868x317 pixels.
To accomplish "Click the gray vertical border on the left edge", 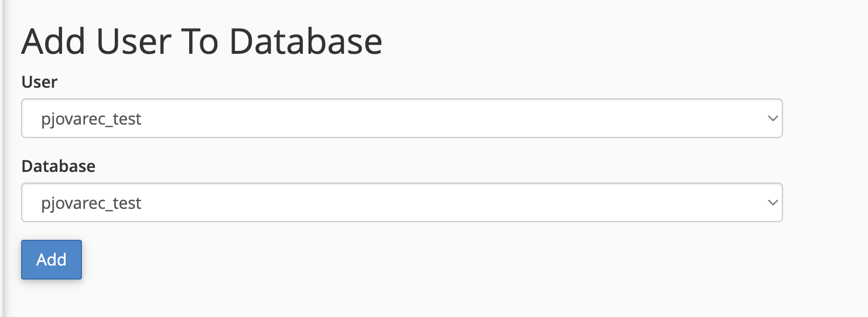I will 2,158.
